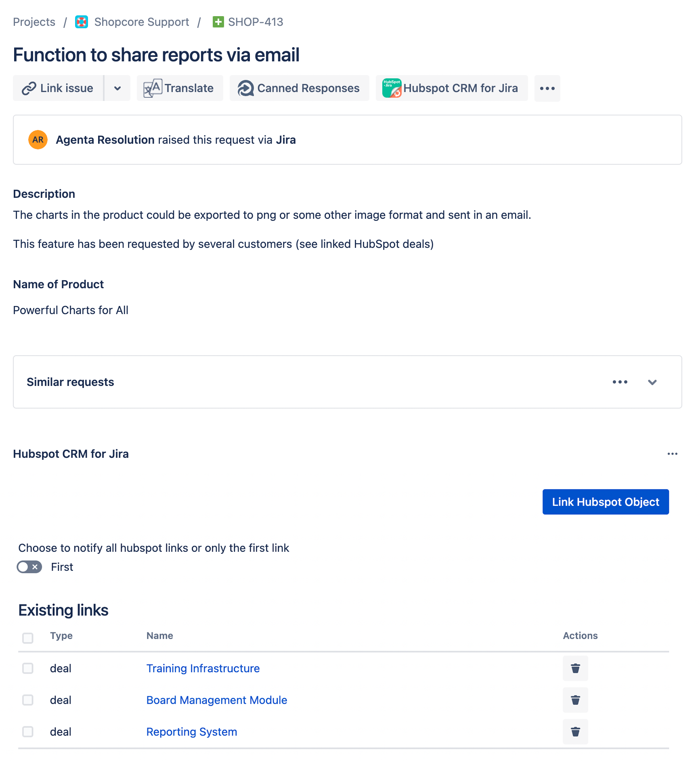
Task: Delete the Reporting System link with the trash icon
Action: click(575, 732)
